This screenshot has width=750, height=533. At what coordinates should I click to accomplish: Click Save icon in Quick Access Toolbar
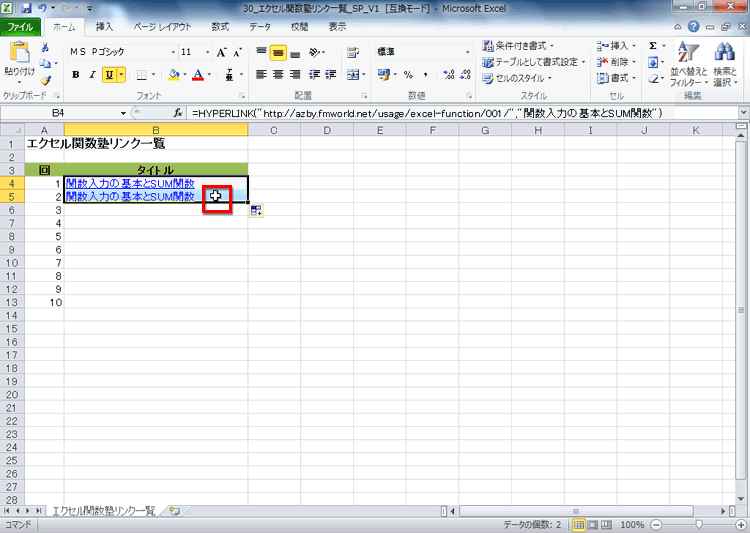[x=26, y=8]
